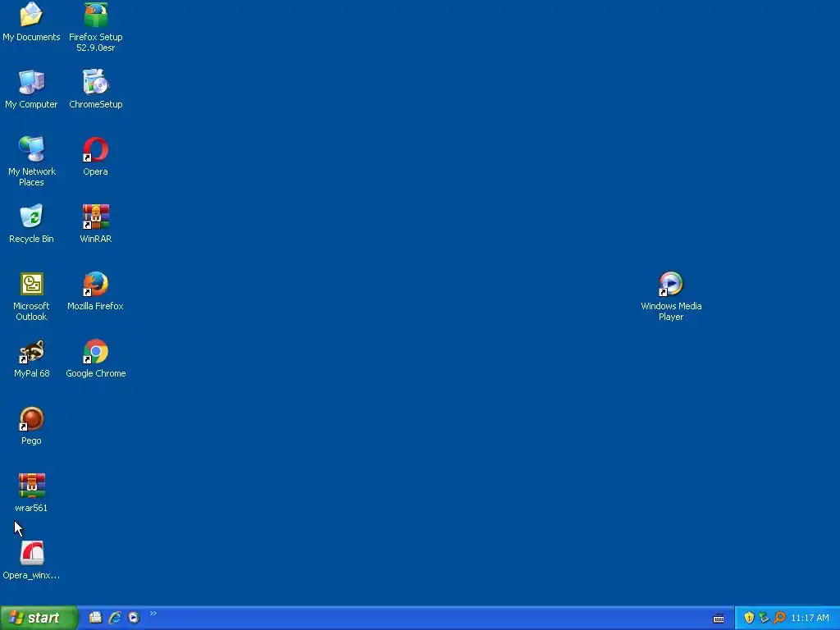The height and width of the screenshot is (630, 840).
Task: Click the 11:17 AM taskbar clock
Action: click(x=810, y=619)
